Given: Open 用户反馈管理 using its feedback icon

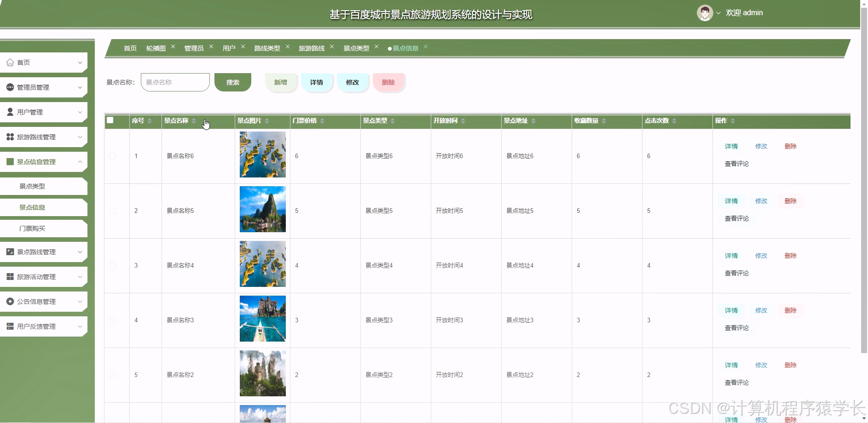Looking at the screenshot, I should pyautogui.click(x=9, y=326).
